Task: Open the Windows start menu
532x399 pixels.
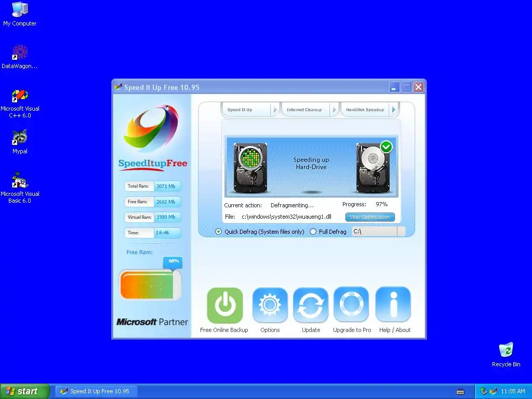Action: [x=25, y=391]
